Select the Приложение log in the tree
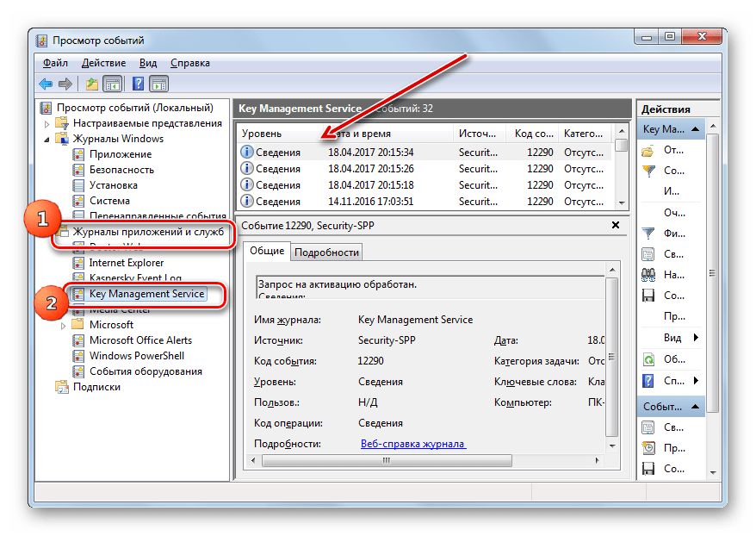756x536 pixels. click(121, 154)
